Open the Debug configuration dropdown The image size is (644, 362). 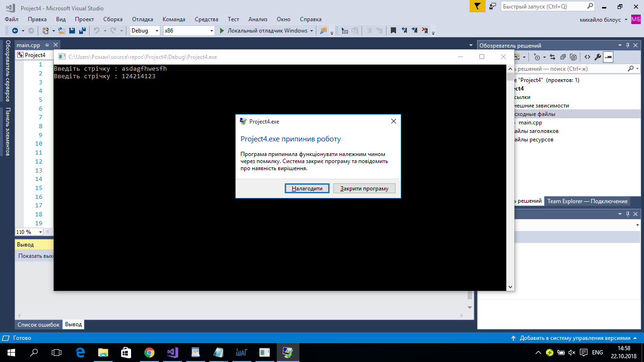146,31
